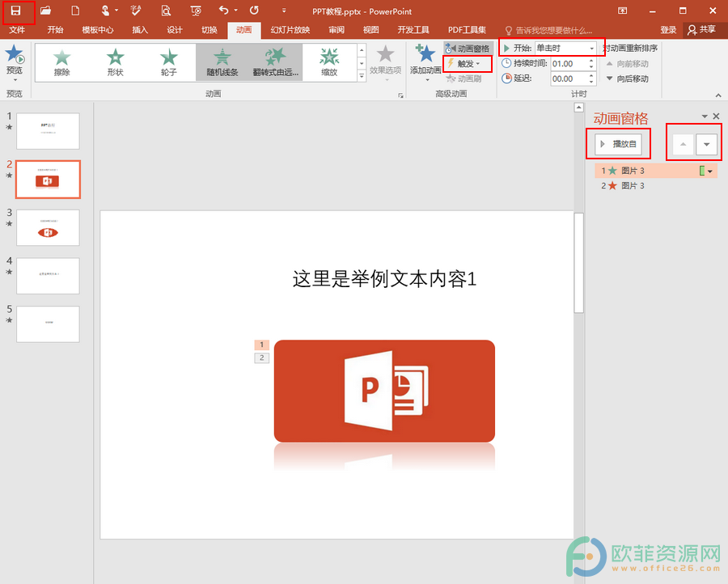Click the tell me search box
The width and height of the screenshot is (728, 584).
[x=548, y=30]
